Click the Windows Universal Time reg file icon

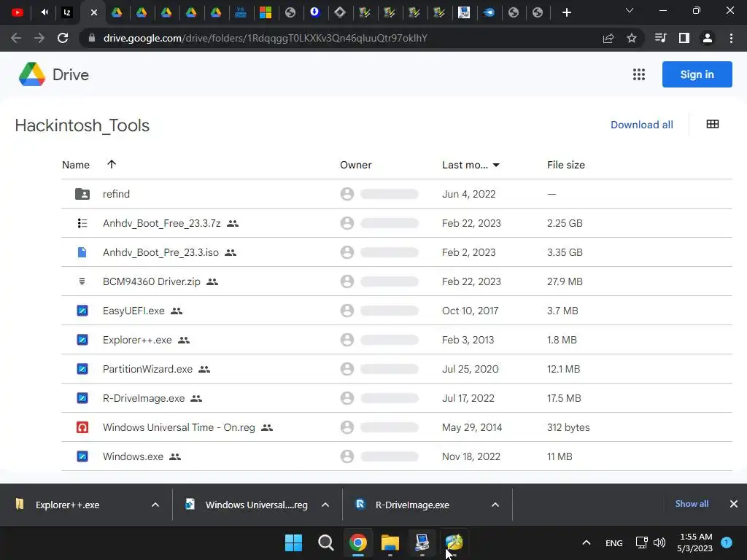coord(82,427)
